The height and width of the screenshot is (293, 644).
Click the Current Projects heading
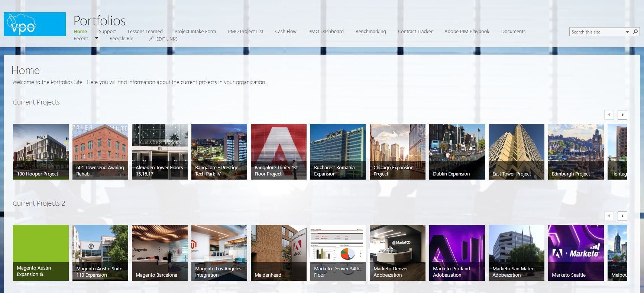(x=36, y=102)
